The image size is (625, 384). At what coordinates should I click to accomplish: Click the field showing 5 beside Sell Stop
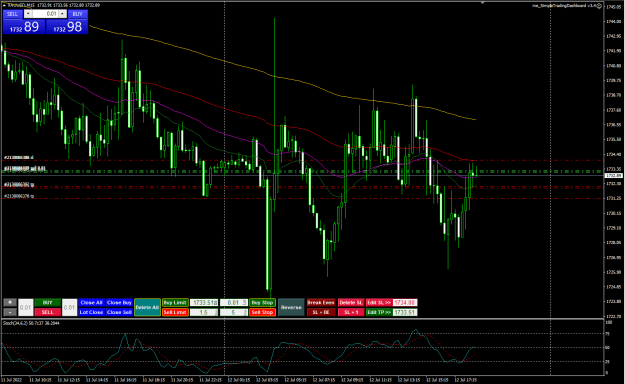pyautogui.click(x=234, y=312)
